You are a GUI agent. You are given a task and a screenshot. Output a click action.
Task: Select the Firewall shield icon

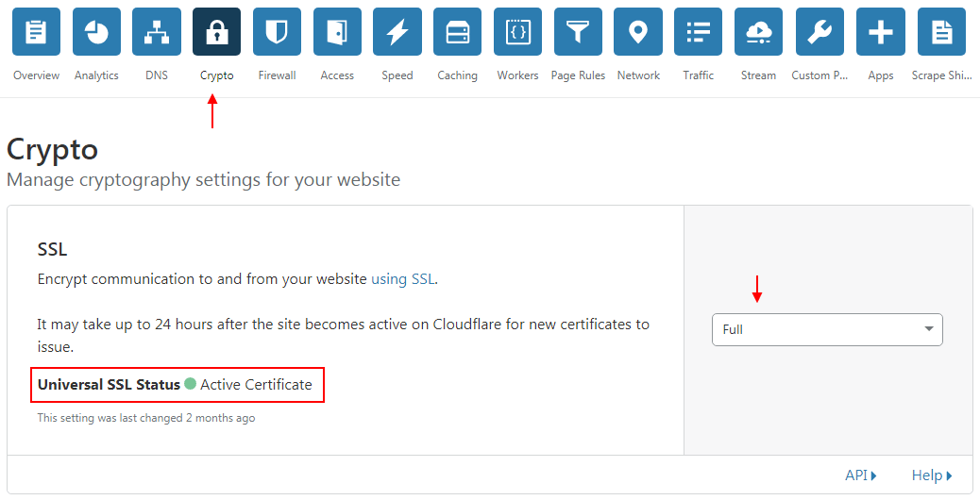[x=277, y=32]
